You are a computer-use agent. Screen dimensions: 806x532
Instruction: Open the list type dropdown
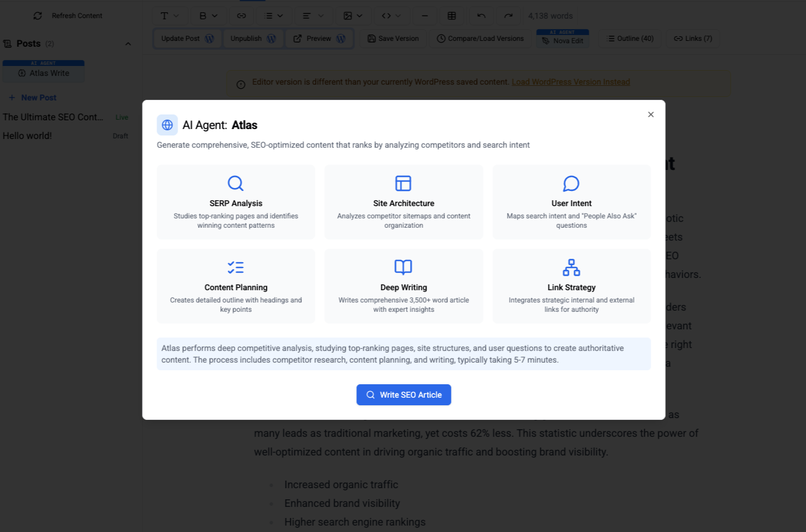click(x=274, y=16)
